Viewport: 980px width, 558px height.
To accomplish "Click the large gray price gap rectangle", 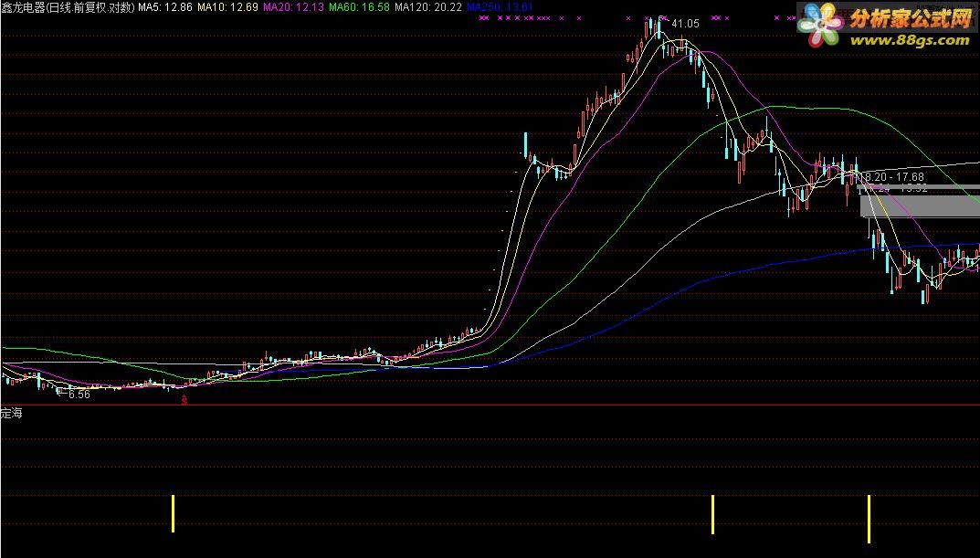I will (x=920, y=205).
